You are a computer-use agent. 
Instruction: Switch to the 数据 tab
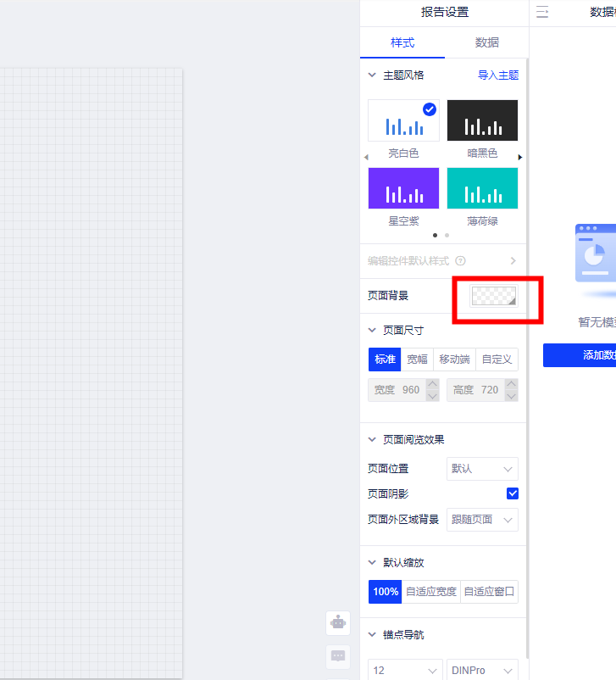coord(487,42)
